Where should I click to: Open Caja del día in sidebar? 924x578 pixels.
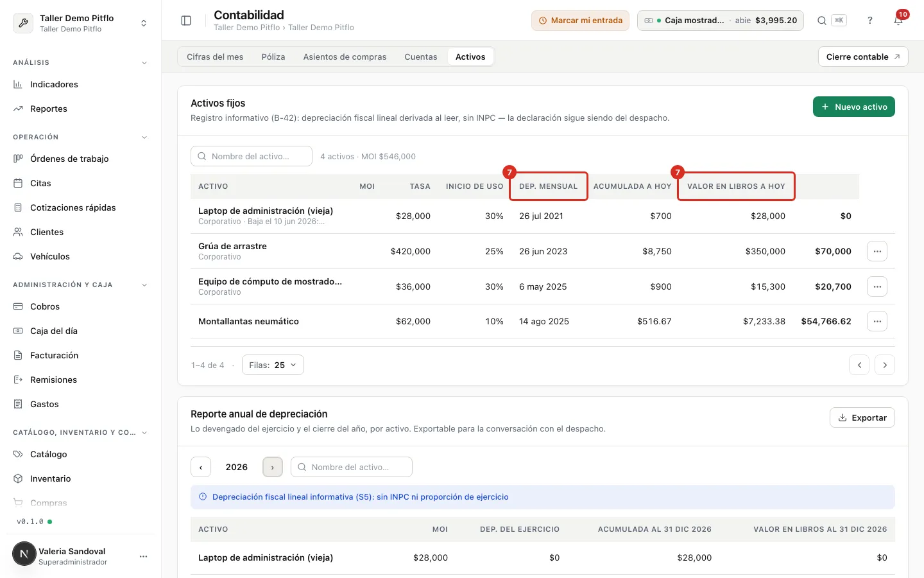81,331
